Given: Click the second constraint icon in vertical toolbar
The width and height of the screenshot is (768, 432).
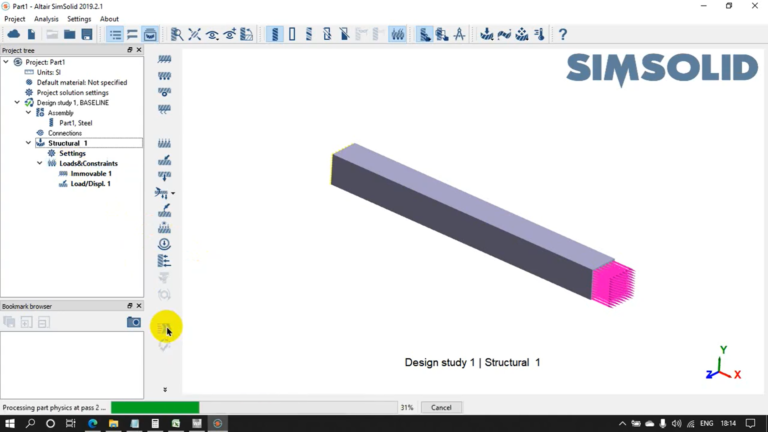Looking at the screenshot, I should 165,76.
